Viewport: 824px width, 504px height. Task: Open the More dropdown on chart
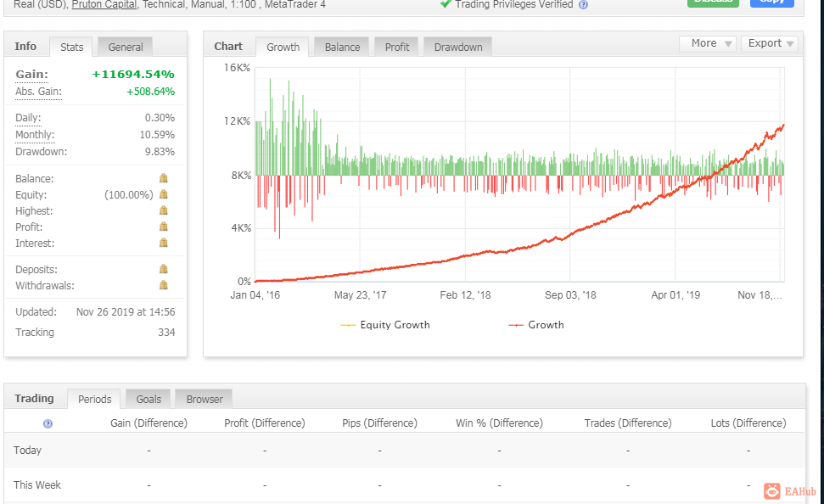coord(708,43)
